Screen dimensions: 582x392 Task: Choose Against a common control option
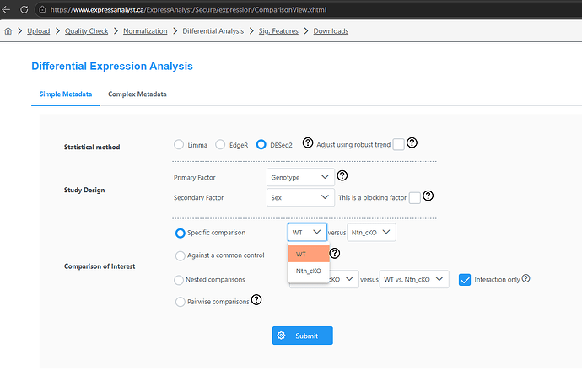tap(180, 255)
